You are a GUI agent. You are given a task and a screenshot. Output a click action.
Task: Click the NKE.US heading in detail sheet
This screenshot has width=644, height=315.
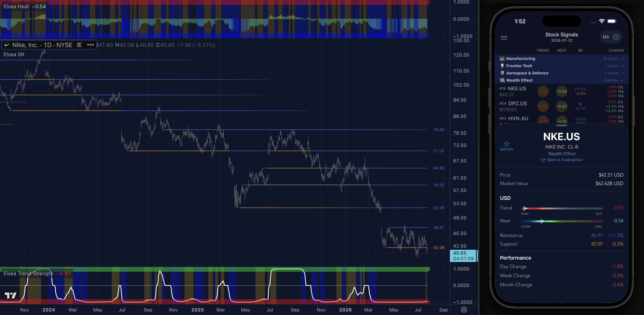[x=562, y=136]
